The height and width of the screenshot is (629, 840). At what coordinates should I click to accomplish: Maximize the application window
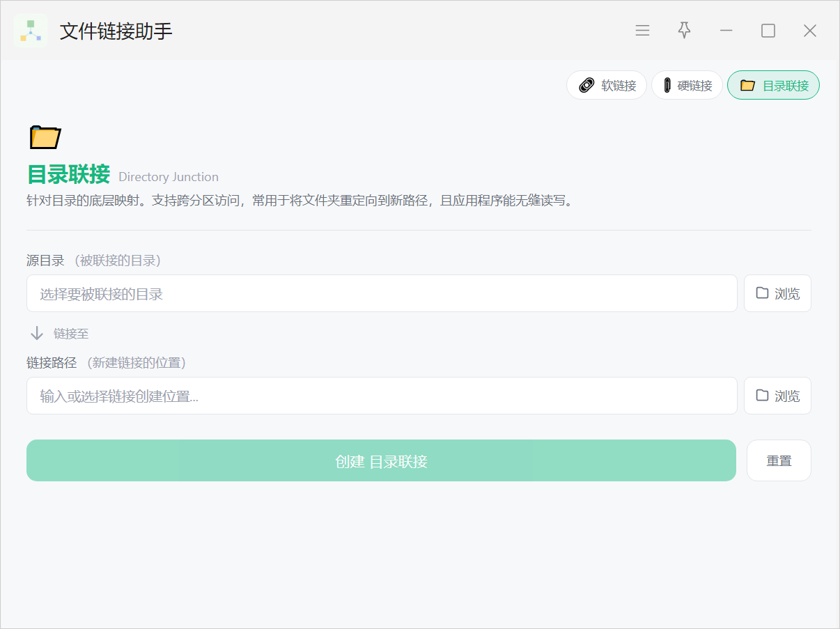tap(768, 31)
